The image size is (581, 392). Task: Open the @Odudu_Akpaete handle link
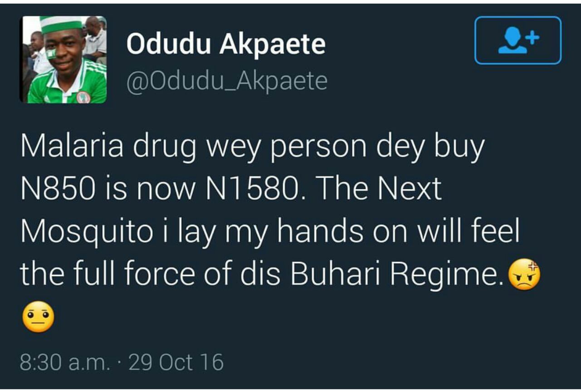226,82
